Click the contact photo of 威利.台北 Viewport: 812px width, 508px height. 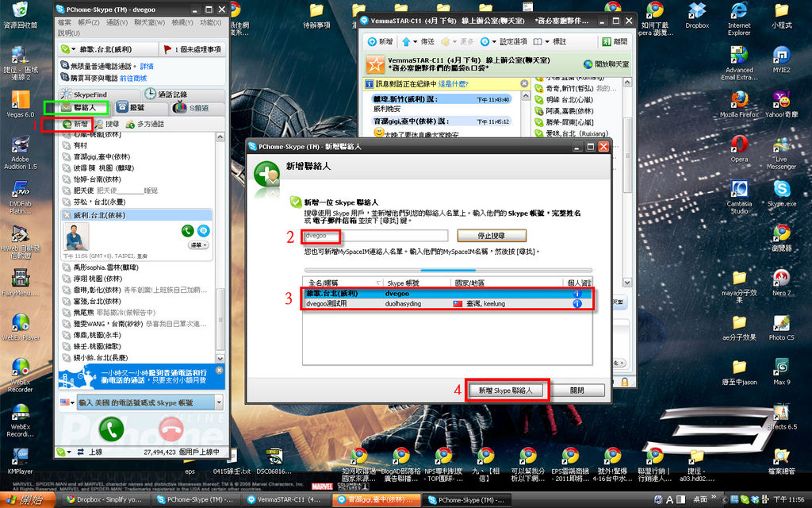pyautogui.click(x=76, y=237)
